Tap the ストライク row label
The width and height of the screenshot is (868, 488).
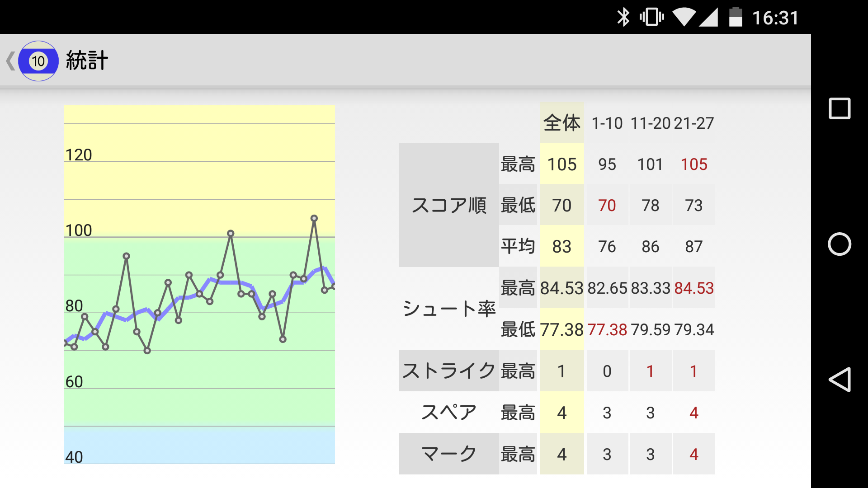pyautogui.click(x=449, y=371)
